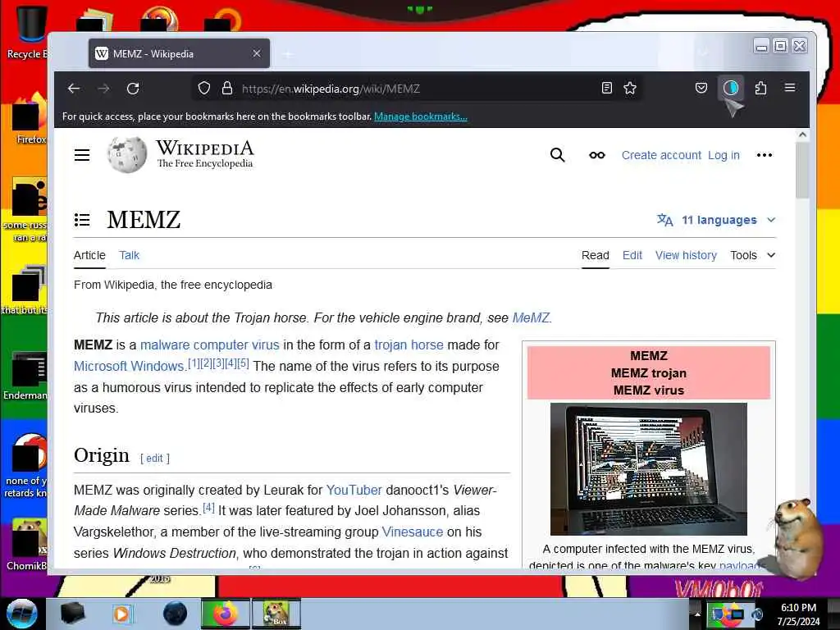The height and width of the screenshot is (630, 840).
Task: Open the three-dot personal tools menu
Action: coord(764,155)
